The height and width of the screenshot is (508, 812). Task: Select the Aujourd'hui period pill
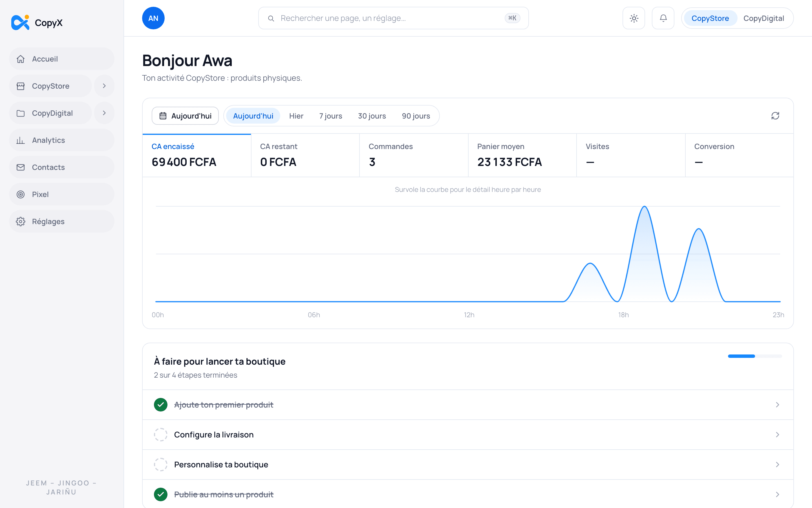[x=253, y=116]
